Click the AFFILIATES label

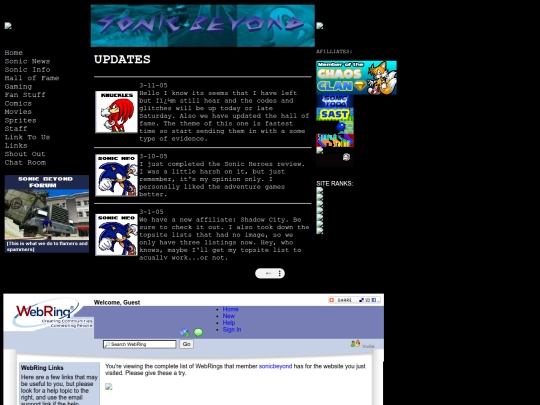pyautogui.click(x=334, y=51)
